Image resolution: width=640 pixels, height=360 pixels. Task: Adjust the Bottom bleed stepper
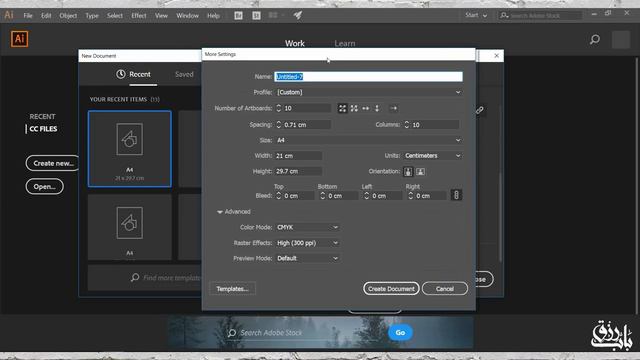pyautogui.click(x=322, y=196)
